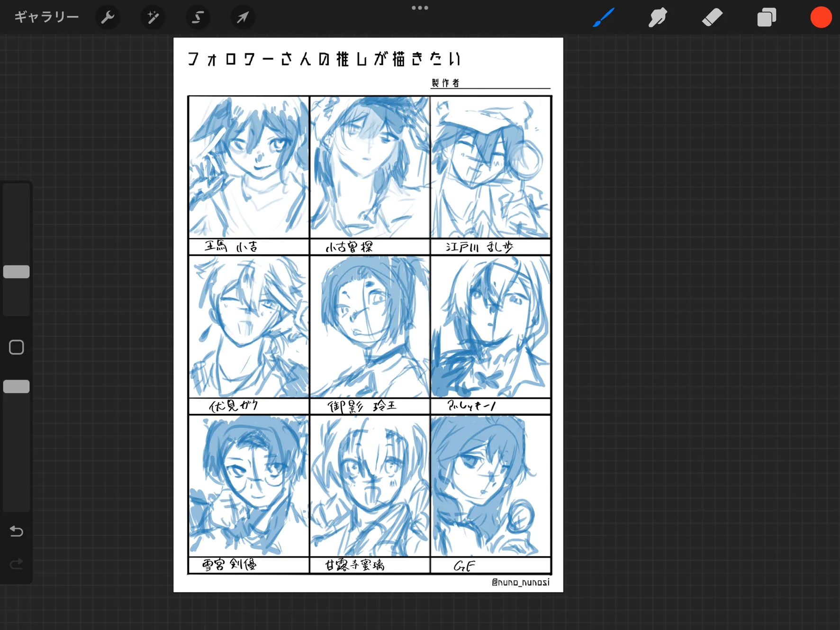840x630 pixels.
Task: Tap the middle-row sketch of the character with a bow tie
Action: click(491, 327)
